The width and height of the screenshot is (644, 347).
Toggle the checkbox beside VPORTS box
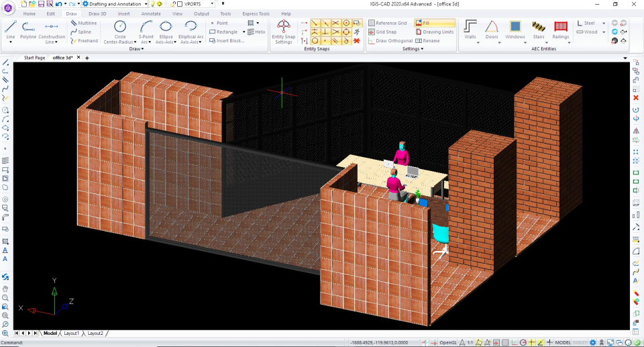[x=180, y=4]
